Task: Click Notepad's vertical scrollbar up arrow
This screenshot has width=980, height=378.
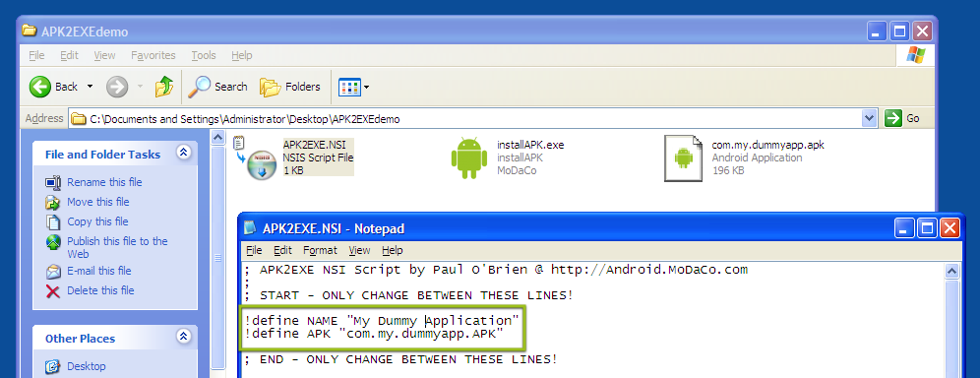Action: pos(951,271)
